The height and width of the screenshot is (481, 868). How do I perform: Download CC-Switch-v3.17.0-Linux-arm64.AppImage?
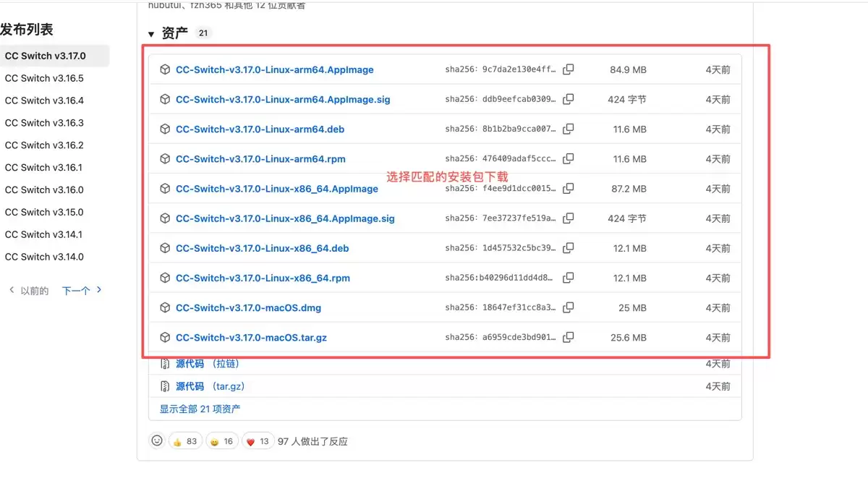275,69
